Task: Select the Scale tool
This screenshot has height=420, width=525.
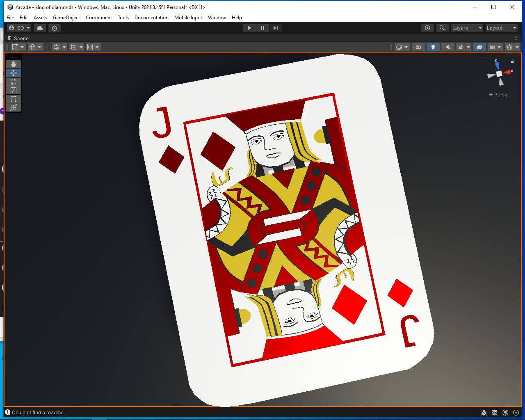Action: coord(13,90)
